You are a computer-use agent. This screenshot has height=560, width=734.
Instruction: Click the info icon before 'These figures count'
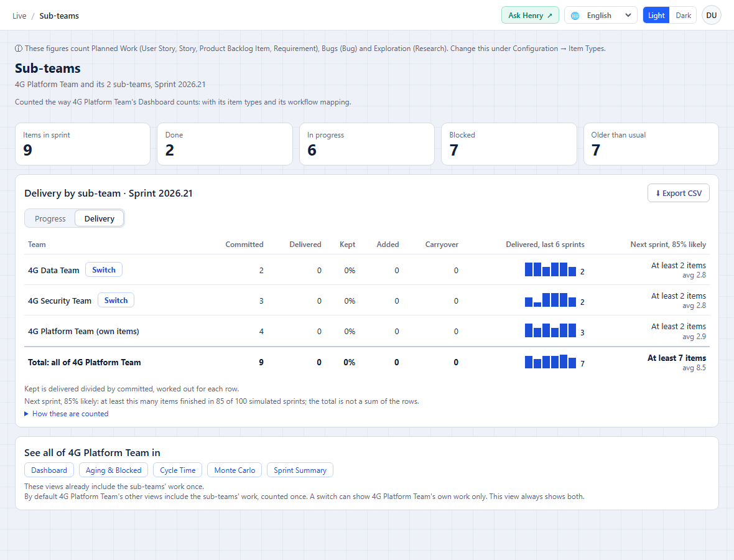(19, 49)
